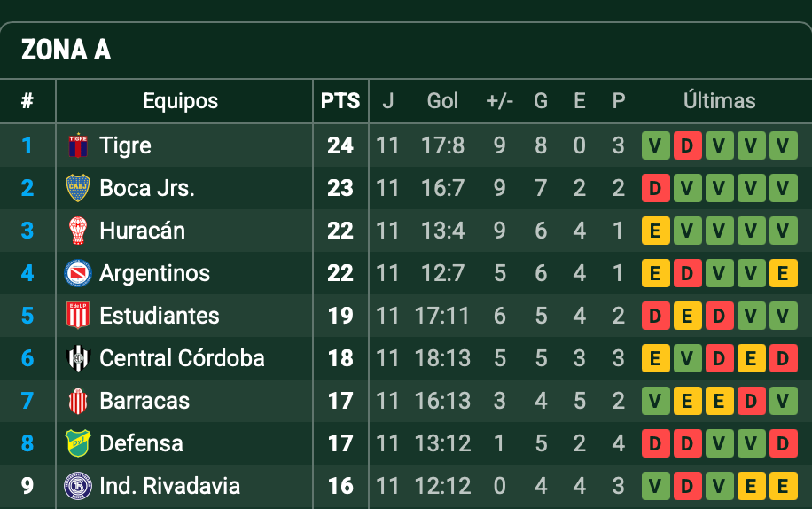Click the Central Córdoba crest icon
The image size is (812, 509).
[x=78, y=358]
